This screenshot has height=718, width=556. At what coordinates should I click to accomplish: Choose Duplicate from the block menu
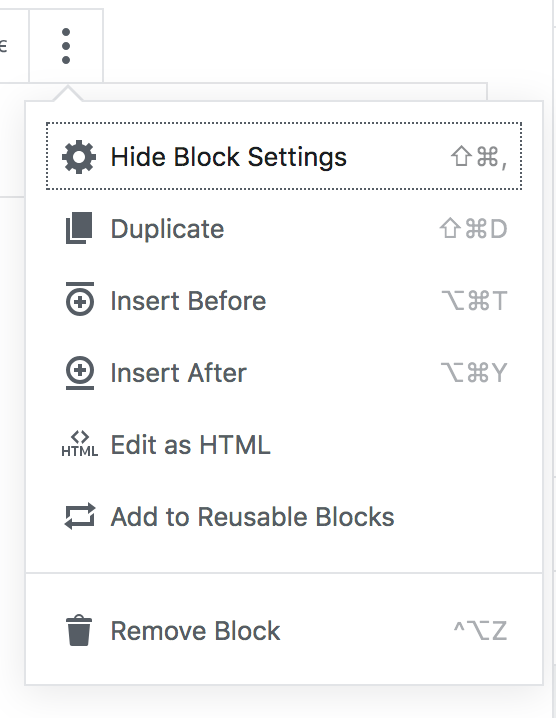(x=283, y=228)
